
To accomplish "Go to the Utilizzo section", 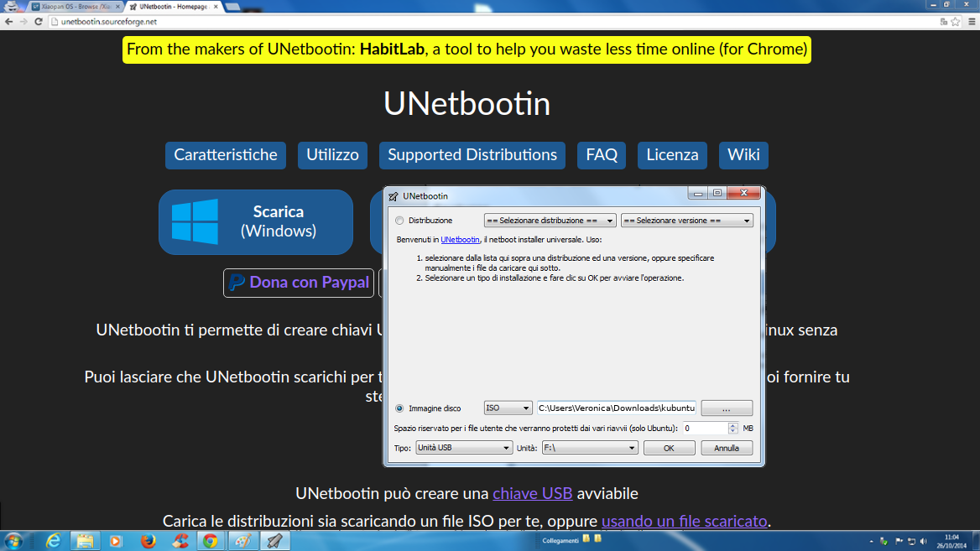I will point(332,155).
